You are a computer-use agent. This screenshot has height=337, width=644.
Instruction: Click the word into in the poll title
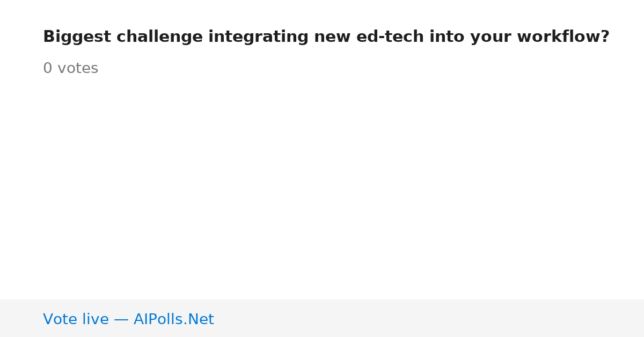tap(447, 37)
